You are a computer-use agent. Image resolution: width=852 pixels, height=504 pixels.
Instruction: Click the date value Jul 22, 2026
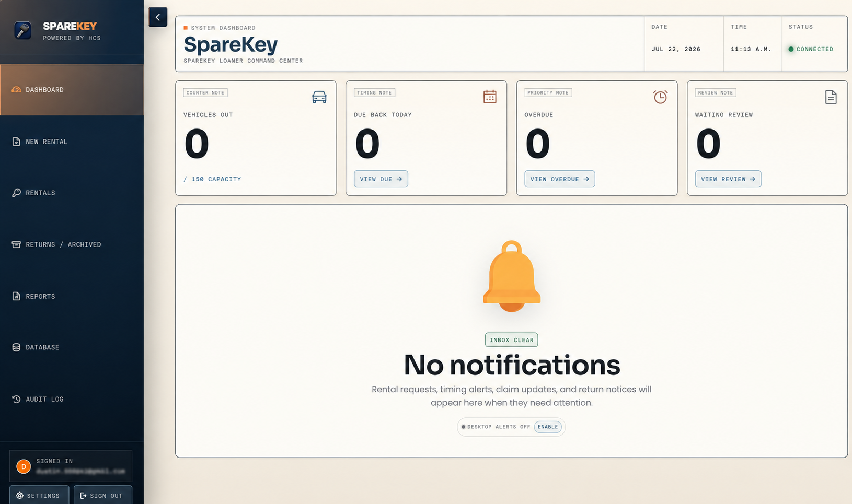pyautogui.click(x=676, y=49)
